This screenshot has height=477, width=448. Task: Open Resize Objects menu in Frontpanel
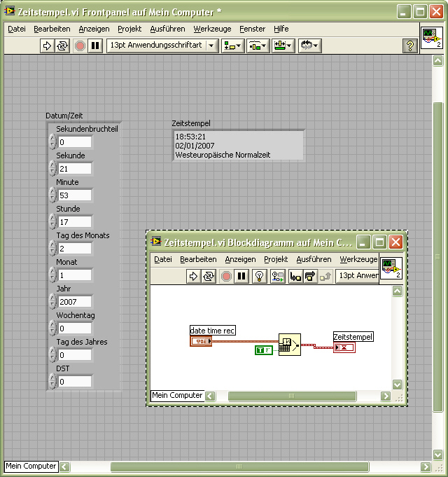[x=283, y=46]
